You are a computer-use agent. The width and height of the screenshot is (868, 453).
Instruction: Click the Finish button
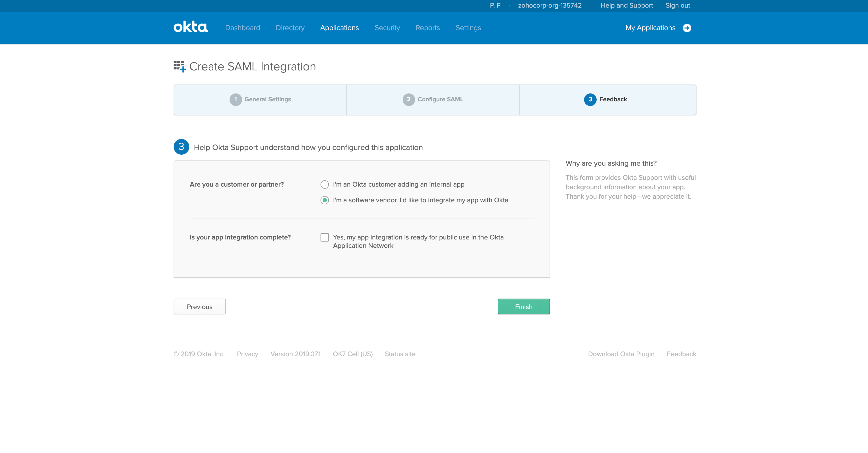pos(523,307)
